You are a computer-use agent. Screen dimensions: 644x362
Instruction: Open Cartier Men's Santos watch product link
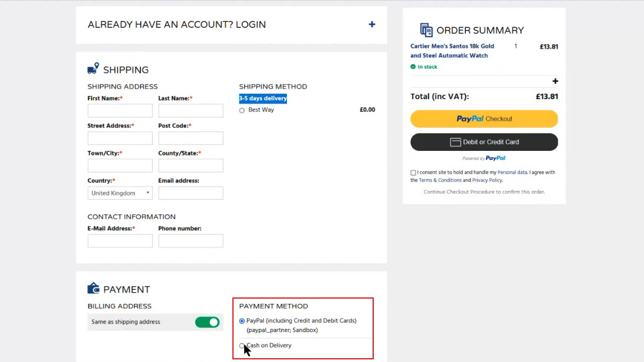pos(452,51)
